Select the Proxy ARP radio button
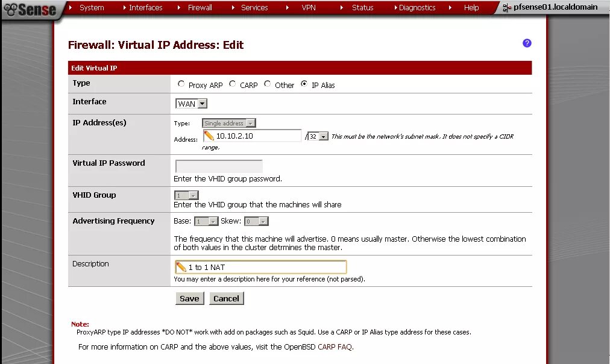The image size is (610, 364). pos(181,84)
